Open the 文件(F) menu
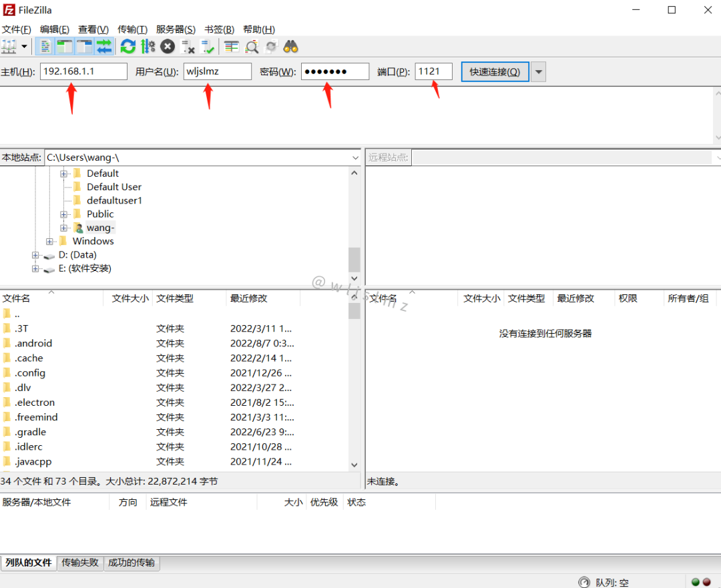The width and height of the screenshot is (721, 588). click(17, 29)
